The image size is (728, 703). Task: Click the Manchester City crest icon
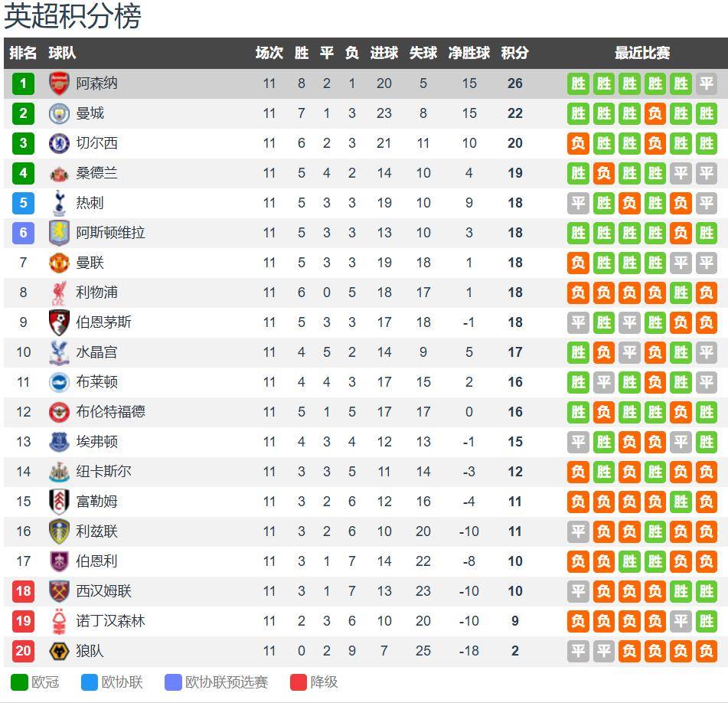pos(59,113)
